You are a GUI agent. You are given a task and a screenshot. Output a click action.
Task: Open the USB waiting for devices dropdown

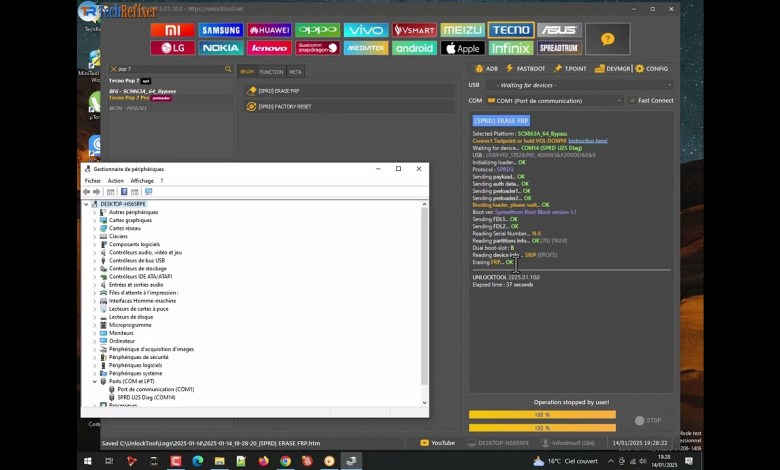click(580, 85)
